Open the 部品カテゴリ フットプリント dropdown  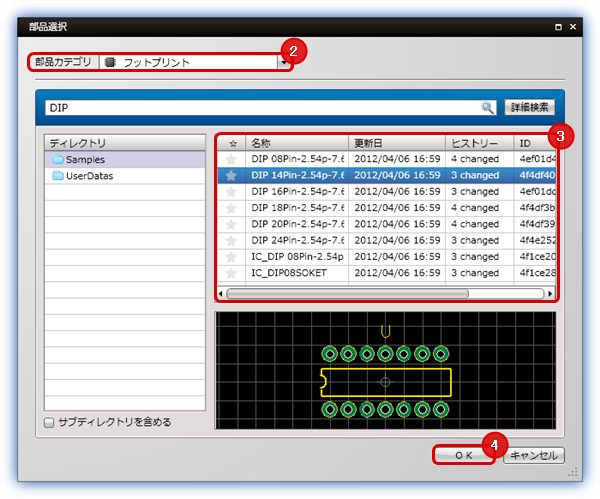[284, 62]
